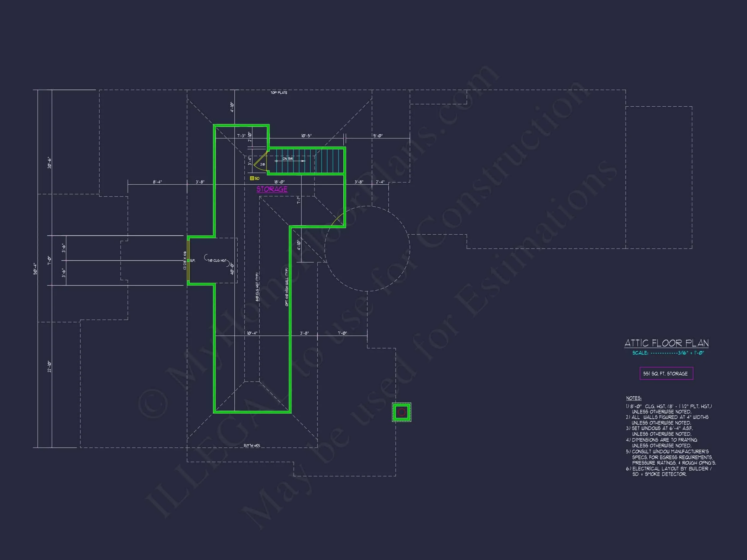Select the 18'-0" dimension label
747x560 pixels.
[279, 182]
